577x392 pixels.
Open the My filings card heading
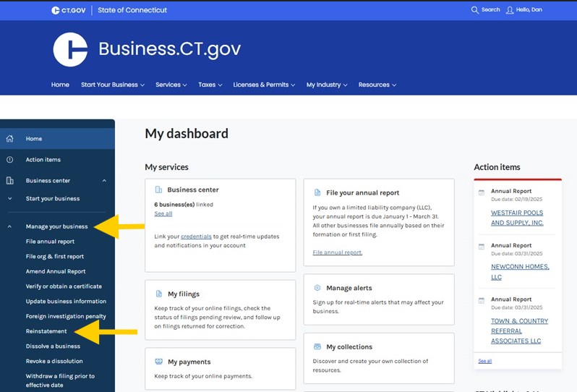click(x=184, y=294)
